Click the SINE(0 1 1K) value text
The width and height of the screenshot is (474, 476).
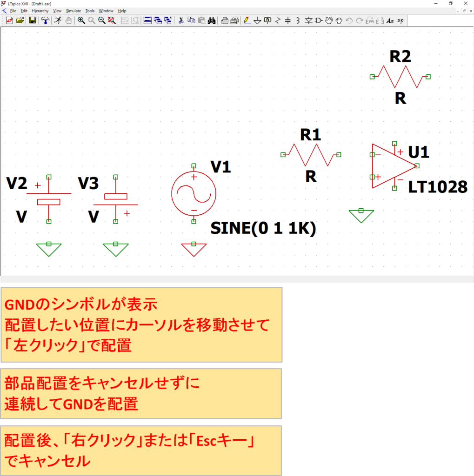point(263,228)
